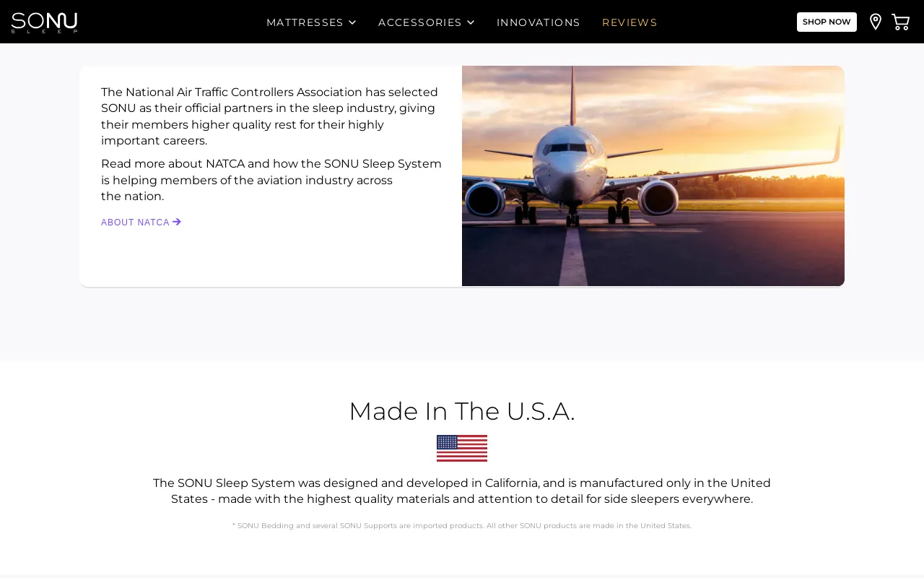The height and width of the screenshot is (578, 924).
Task: Open the Reviews nav item
Action: coord(629,22)
